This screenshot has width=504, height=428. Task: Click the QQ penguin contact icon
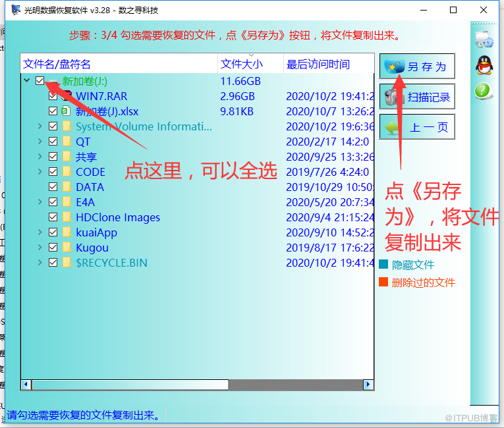[484, 65]
